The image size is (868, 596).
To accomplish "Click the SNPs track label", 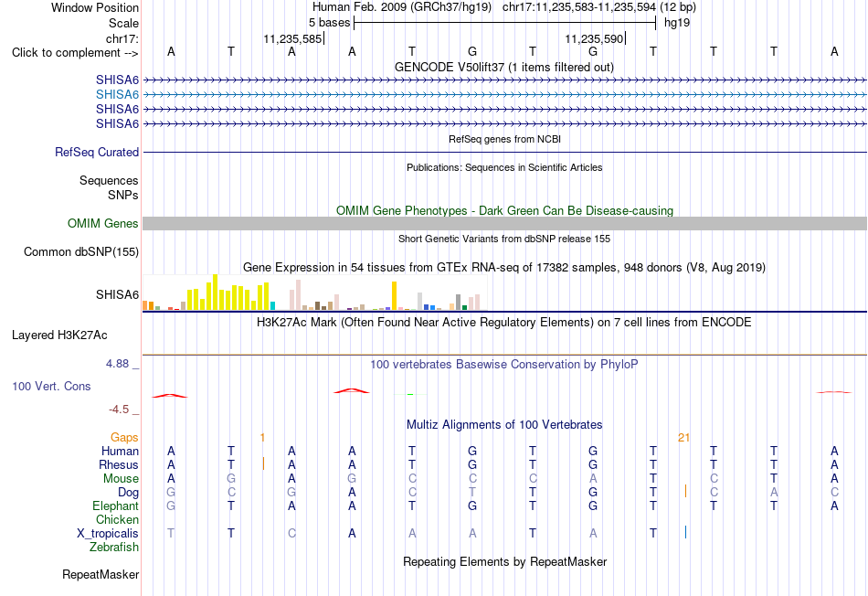I will tap(123, 195).
